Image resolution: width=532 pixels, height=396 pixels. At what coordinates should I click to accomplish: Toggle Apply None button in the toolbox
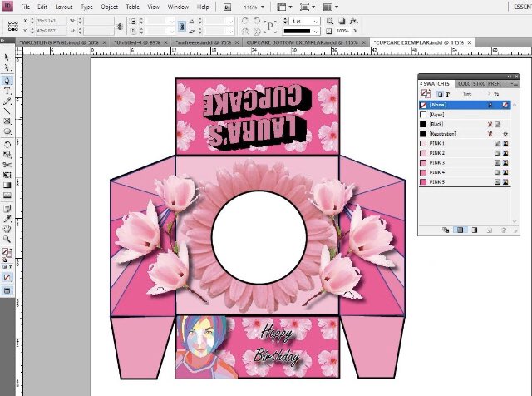7,278
